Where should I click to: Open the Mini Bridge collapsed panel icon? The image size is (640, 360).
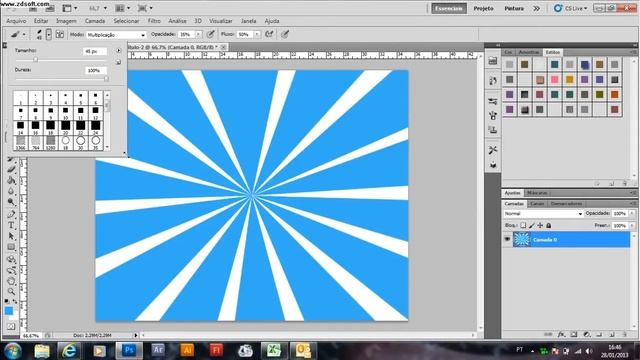click(493, 61)
